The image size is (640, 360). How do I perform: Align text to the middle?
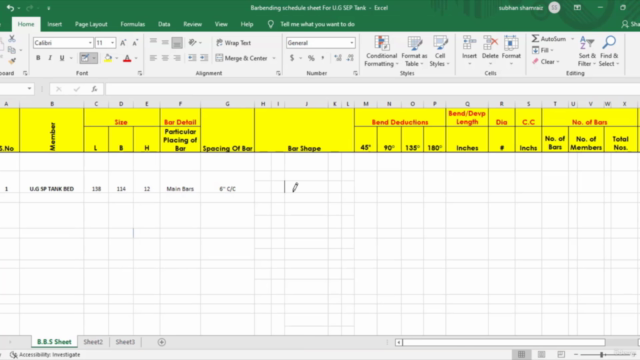[165, 42]
